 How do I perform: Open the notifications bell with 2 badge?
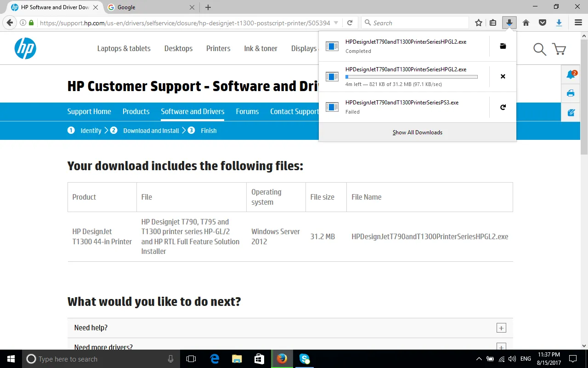[571, 75]
